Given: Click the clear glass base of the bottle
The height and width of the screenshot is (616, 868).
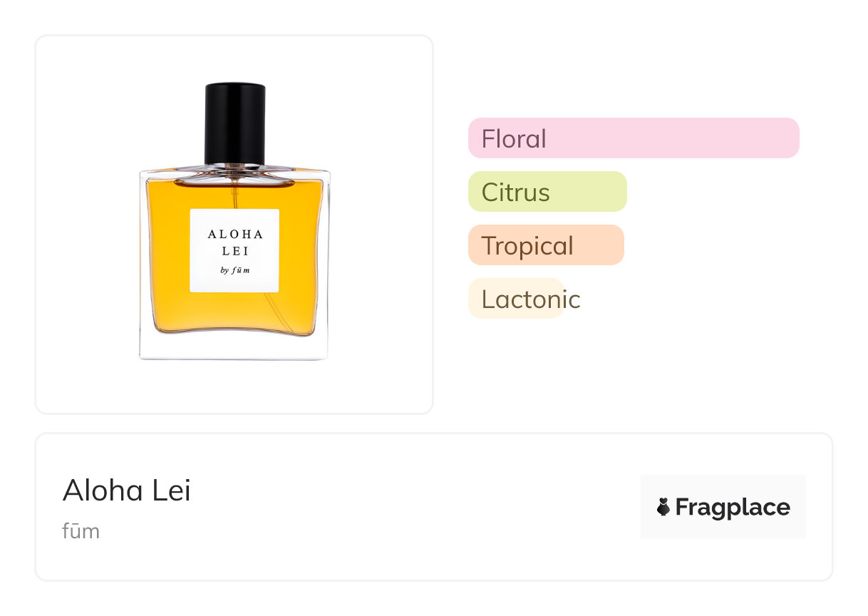Looking at the screenshot, I should coord(234,348).
